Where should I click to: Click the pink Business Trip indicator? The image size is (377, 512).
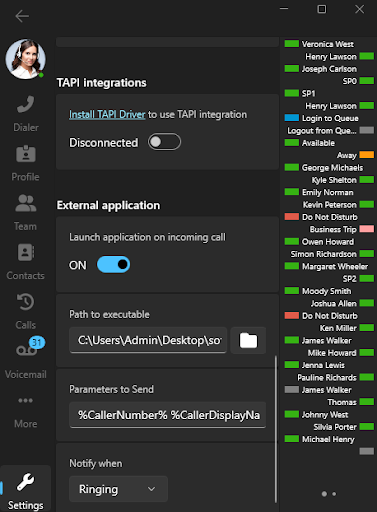(367, 229)
